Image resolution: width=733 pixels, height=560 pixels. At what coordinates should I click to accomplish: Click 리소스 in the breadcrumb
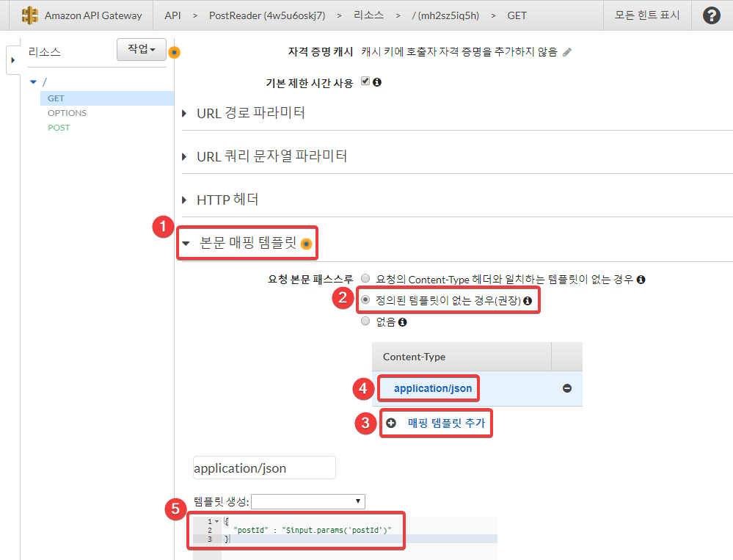[368, 15]
